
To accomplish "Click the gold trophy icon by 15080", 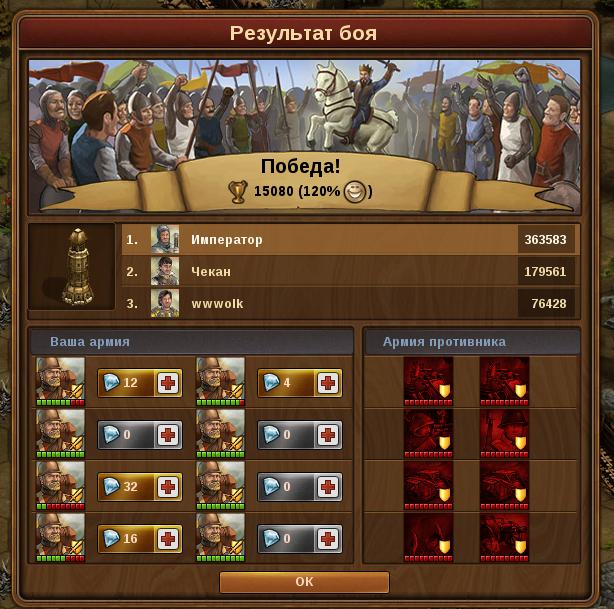I will (238, 192).
